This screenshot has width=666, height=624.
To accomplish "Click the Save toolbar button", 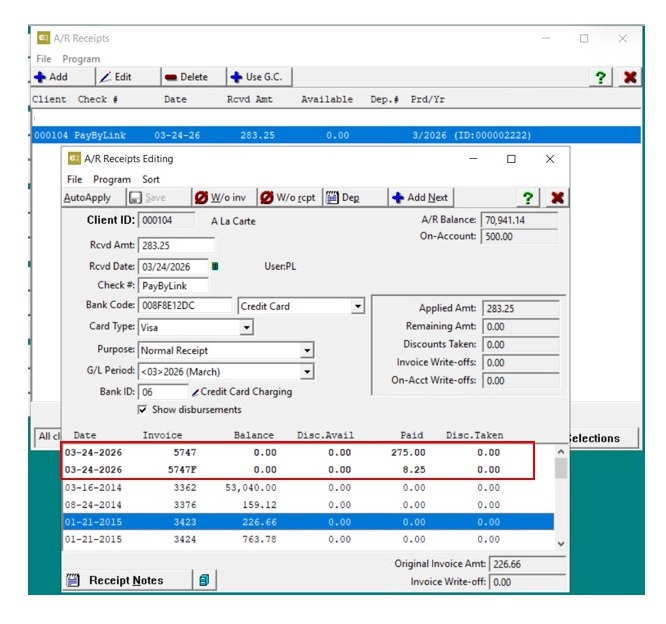I will click(x=158, y=198).
